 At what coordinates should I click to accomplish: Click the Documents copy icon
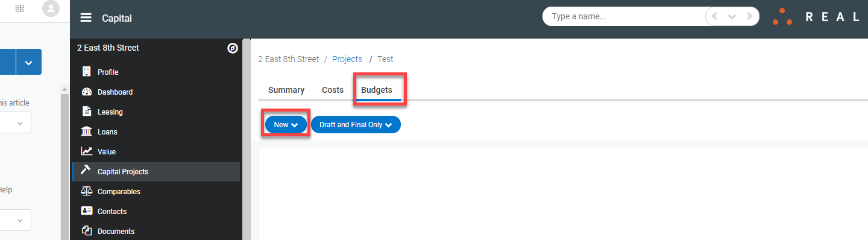tap(86, 231)
